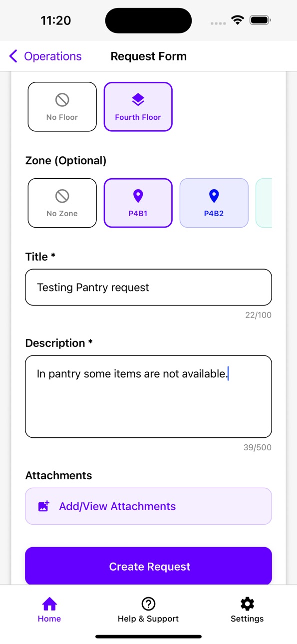Open the Help & Support tab
Screen dimensions: 297x644
tap(148, 610)
